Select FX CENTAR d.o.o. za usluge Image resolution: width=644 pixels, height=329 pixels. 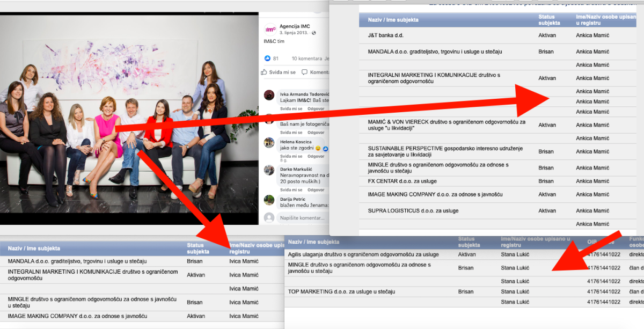pos(402,181)
